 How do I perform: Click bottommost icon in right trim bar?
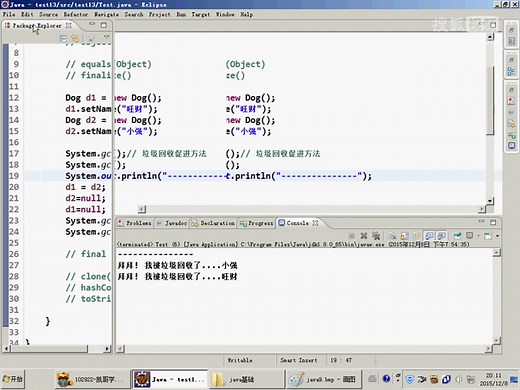click(511, 145)
